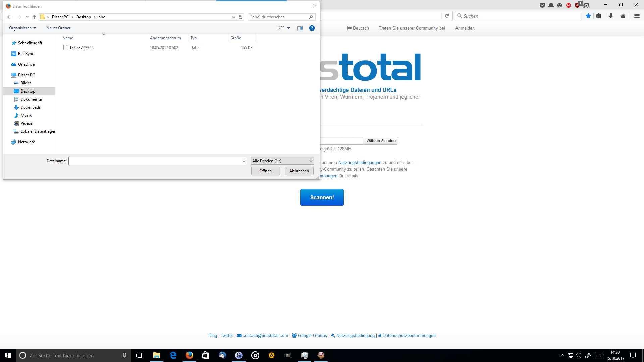
Task: Open Microsoft Edge from the taskbar
Action: [x=173, y=355]
